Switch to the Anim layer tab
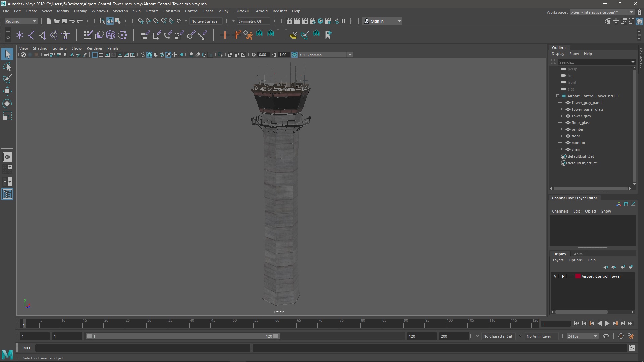 click(578, 254)
